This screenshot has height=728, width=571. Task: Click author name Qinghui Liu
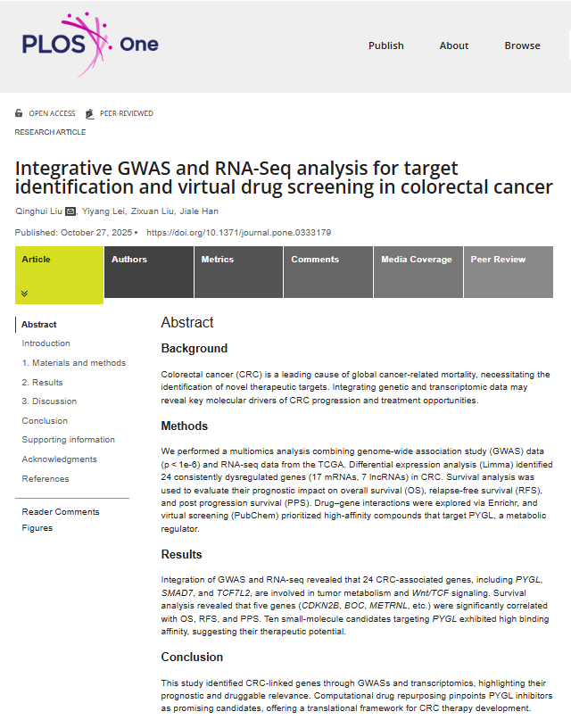point(38,211)
